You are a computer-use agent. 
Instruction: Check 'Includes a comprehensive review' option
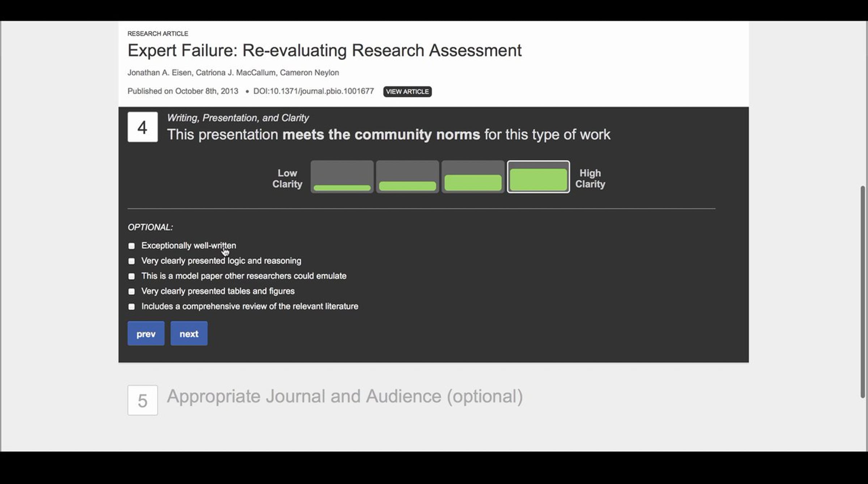click(x=132, y=307)
